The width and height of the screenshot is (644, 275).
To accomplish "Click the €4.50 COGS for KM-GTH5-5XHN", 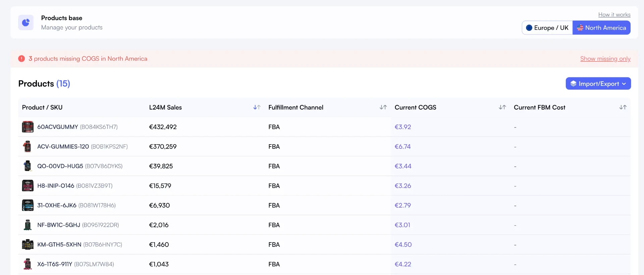I will pyautogui.click(x=403, y=245).
